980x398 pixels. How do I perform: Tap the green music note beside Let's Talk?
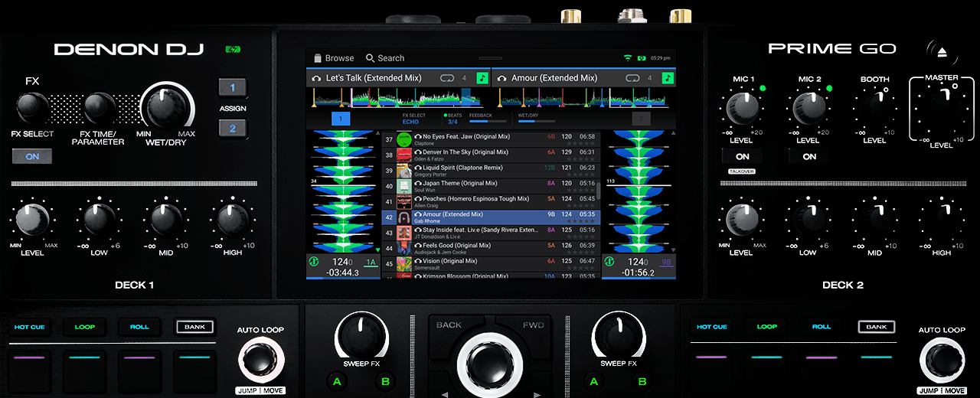click(x=482, y=78)
